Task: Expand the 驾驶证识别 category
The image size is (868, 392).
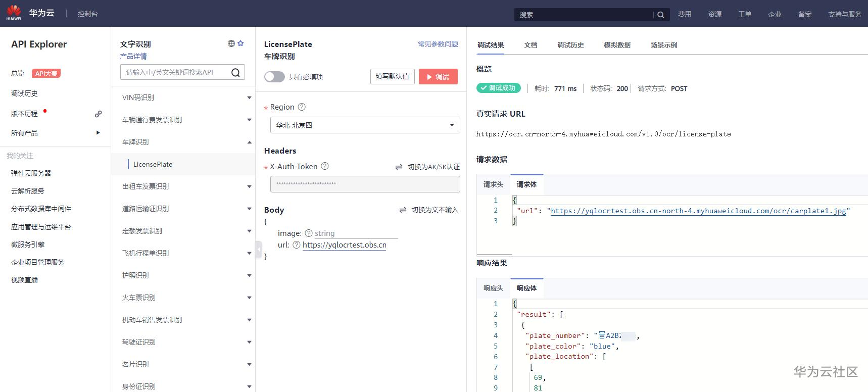Action: pyautogui.click(x=249, y=342)
